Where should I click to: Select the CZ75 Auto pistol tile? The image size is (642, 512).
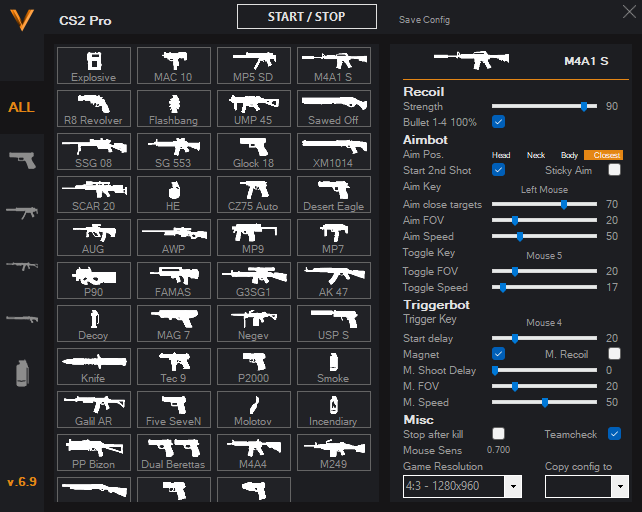click(x=253, y=195)
